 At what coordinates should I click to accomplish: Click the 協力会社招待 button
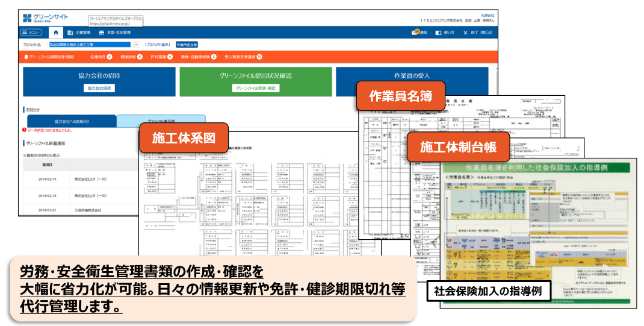coord(99,88)
